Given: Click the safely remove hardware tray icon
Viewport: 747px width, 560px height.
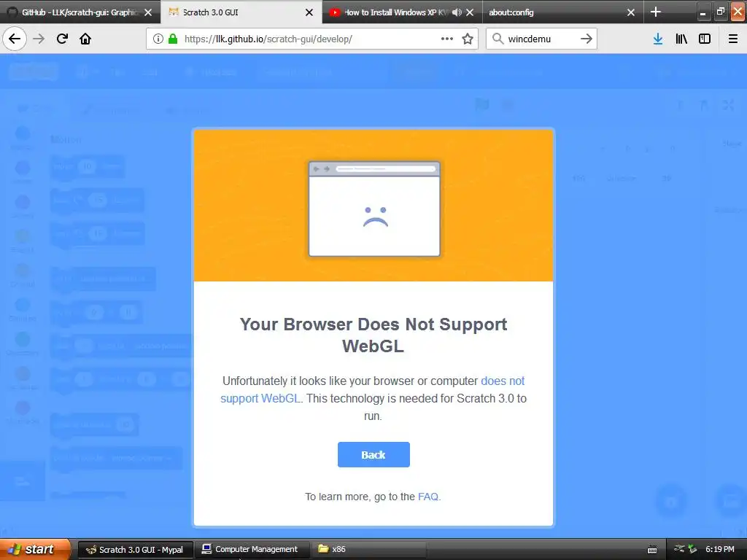Looking at the screenshot, I should (x=692, y=549).
